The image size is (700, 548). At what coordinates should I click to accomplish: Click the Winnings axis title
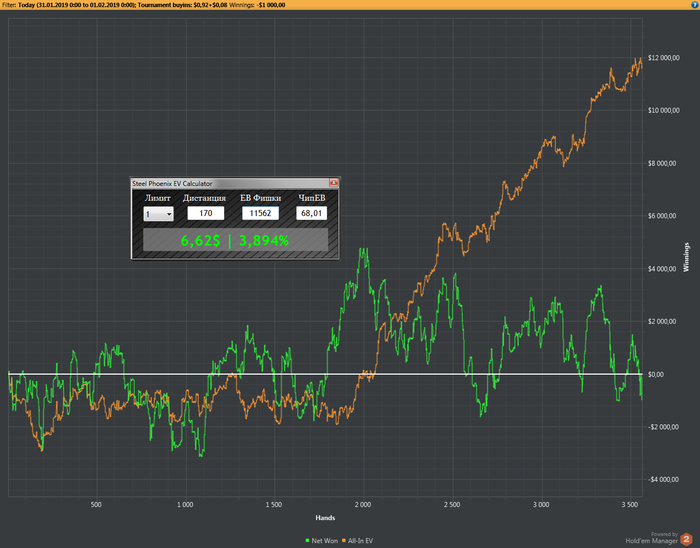click(x=686, y=257)
